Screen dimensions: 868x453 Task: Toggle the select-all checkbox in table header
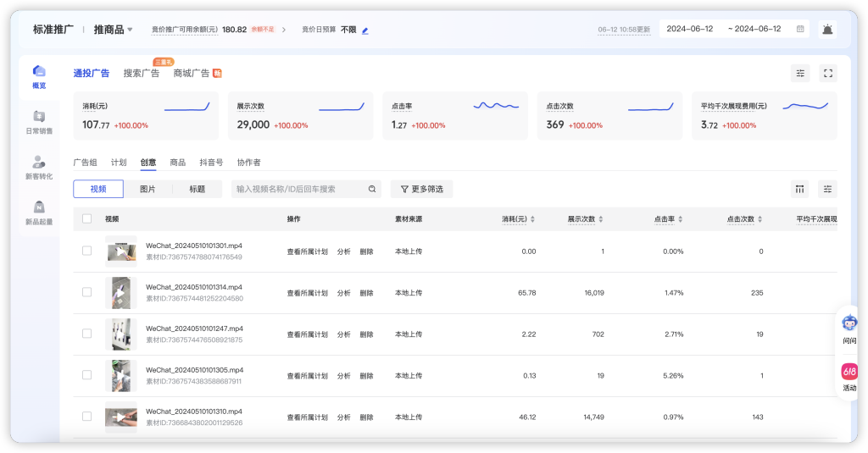point(87,218)
